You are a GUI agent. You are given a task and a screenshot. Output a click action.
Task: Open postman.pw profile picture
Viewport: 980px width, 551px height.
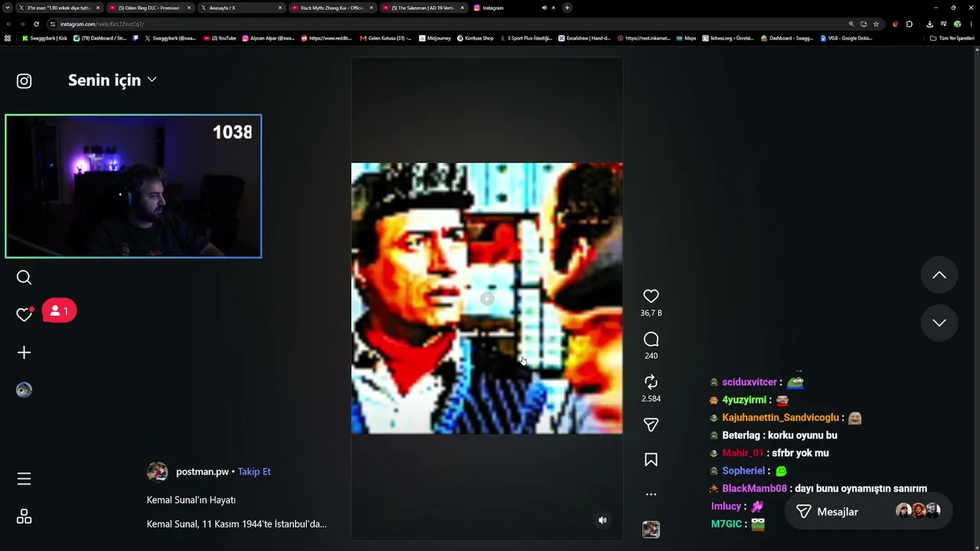157,471
